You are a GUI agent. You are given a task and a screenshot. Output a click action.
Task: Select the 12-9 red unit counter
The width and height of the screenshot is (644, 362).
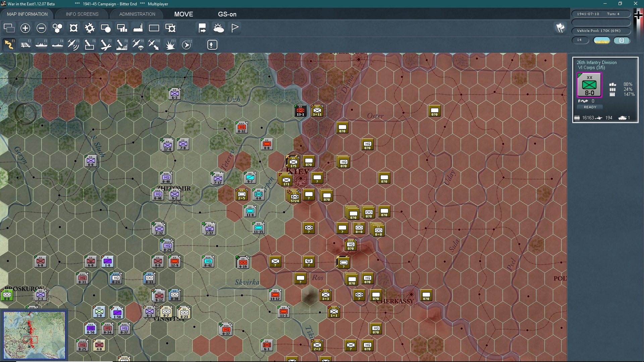[x=174, y=261]
